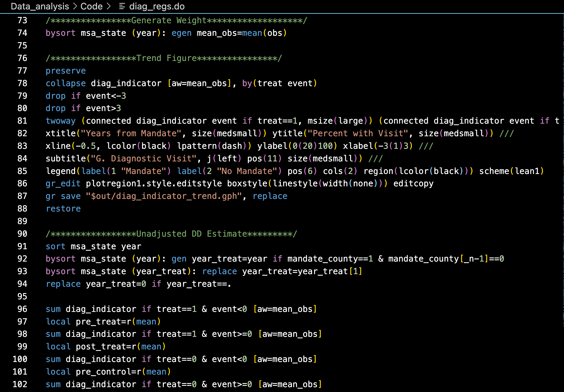
Task: Click the "$out/diag_indicator_trend.gph" file path string
Action: pyautogui.click(x=164, y=196)
